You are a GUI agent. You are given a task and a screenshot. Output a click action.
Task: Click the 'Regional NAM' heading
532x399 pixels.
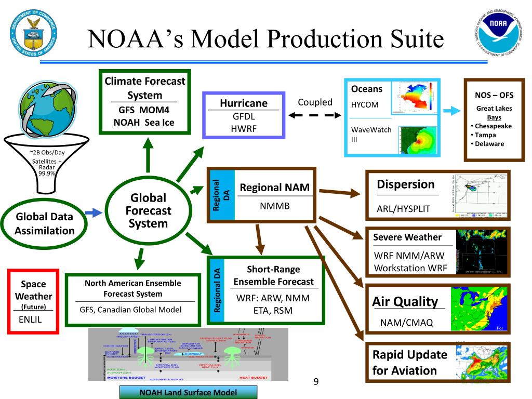274,187
